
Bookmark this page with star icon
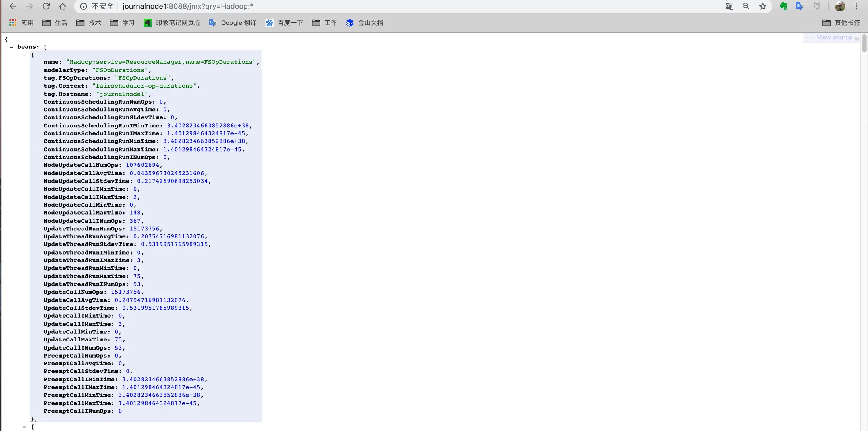pyautogui.click(x=763, y=6)
